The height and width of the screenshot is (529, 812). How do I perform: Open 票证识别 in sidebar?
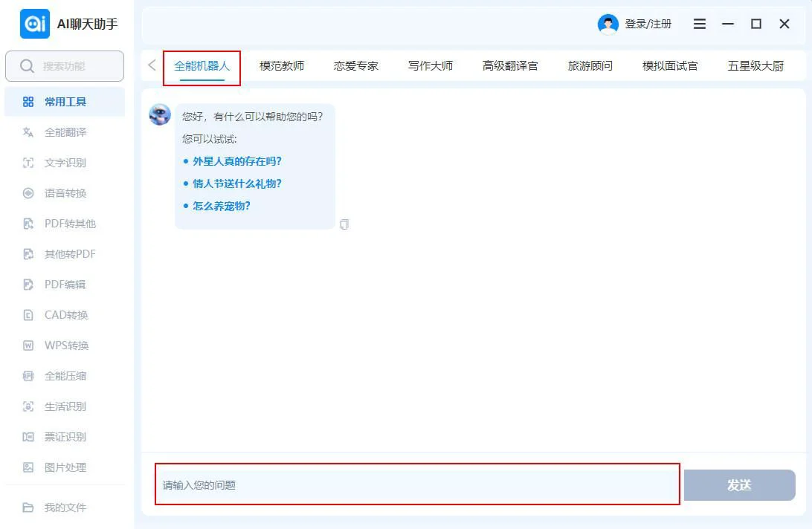[65, 438]
